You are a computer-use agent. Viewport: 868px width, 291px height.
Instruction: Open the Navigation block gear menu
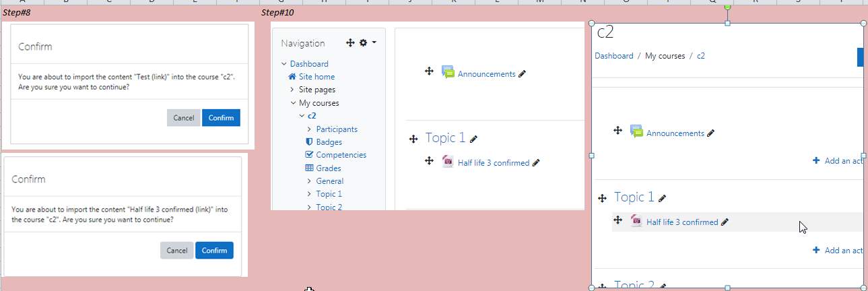coord(367,42)
